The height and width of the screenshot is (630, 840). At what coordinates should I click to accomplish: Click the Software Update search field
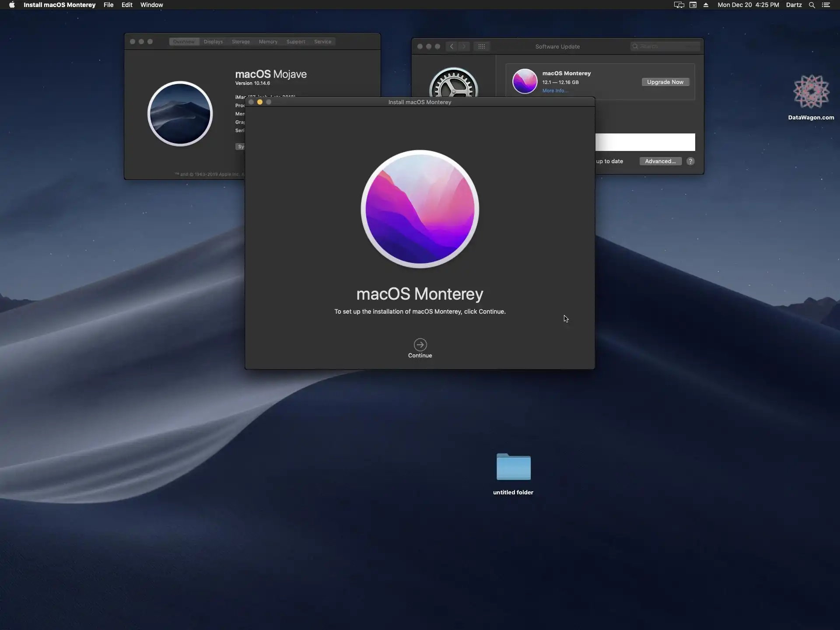click(x=667, y=46)
